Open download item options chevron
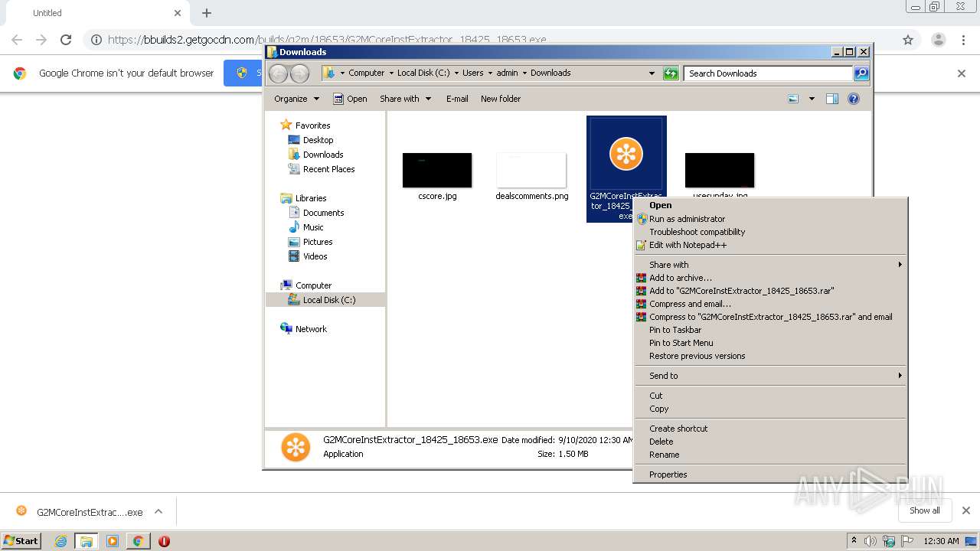The width and height of the screenshot is (980, 551). pos(158,511)
